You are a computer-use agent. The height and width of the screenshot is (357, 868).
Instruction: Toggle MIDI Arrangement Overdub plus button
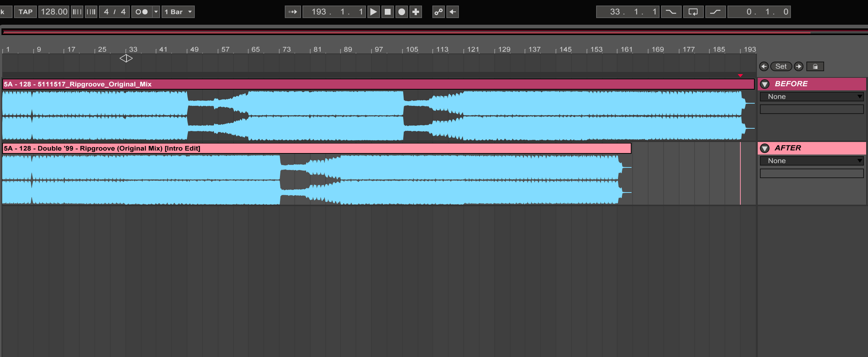click(x=416, y=12)
